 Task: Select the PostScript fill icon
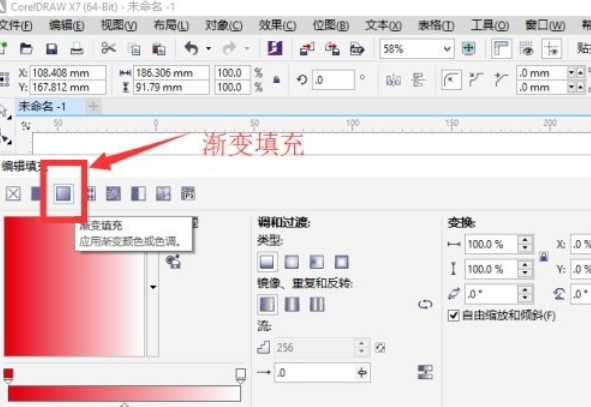point(188,194)
